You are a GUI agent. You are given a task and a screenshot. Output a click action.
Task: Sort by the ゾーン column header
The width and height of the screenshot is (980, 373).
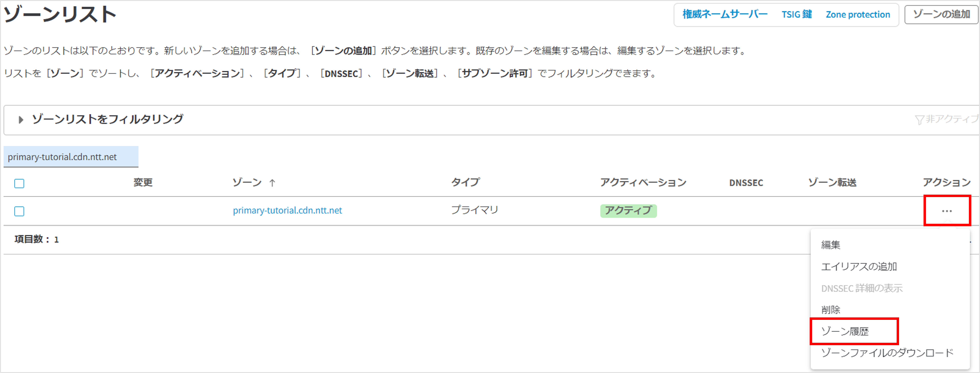(x=247, y=183)
